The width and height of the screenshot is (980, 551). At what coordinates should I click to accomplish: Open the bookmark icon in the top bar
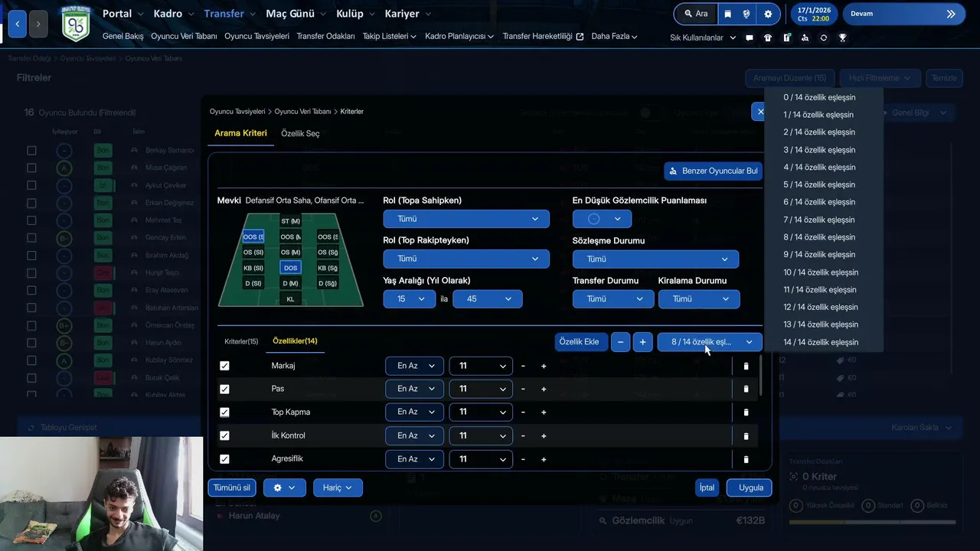tap(727, 14)
